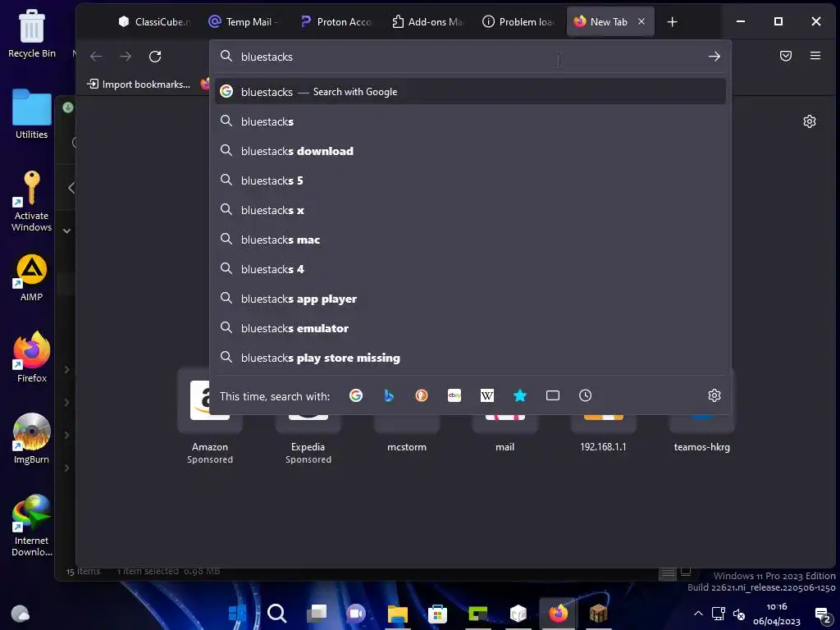The image size is (840, 630).
Task: Reload the current page
Action: click(x=155, y=57)
